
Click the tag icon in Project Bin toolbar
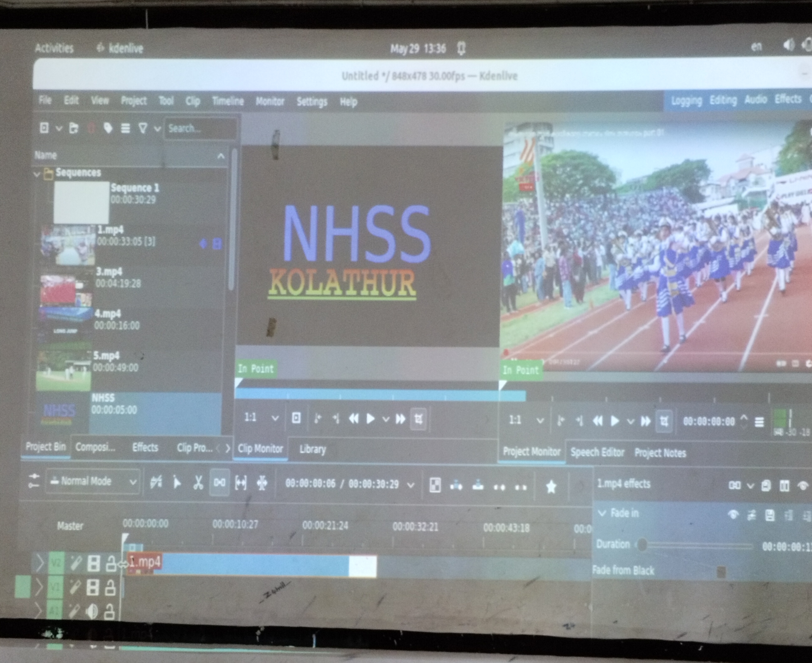[x=108, y=128]
